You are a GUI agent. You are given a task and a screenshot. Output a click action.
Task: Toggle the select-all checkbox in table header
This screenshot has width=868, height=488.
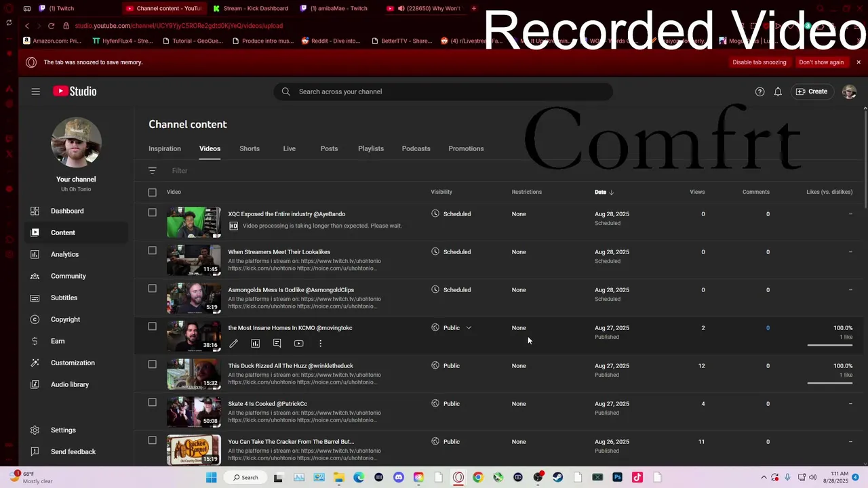pos(152,192)
